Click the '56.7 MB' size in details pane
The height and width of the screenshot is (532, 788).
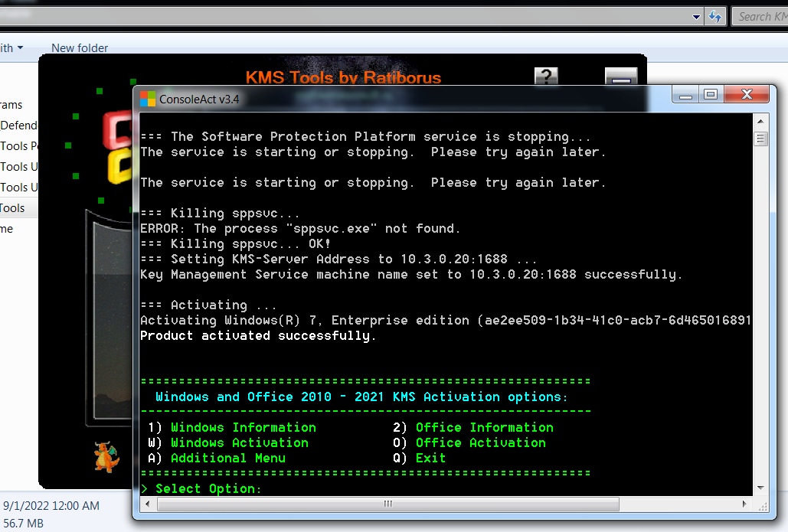pyautogui.click(x=23, y=524)
